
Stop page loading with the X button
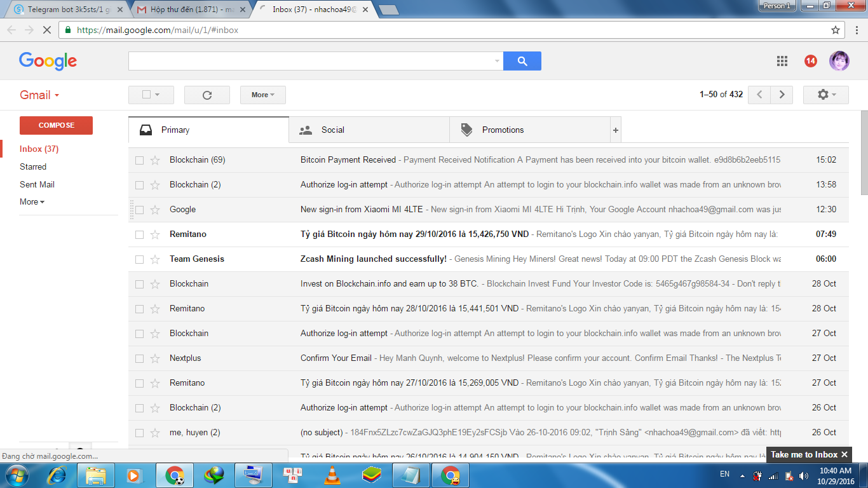[48, 30]
